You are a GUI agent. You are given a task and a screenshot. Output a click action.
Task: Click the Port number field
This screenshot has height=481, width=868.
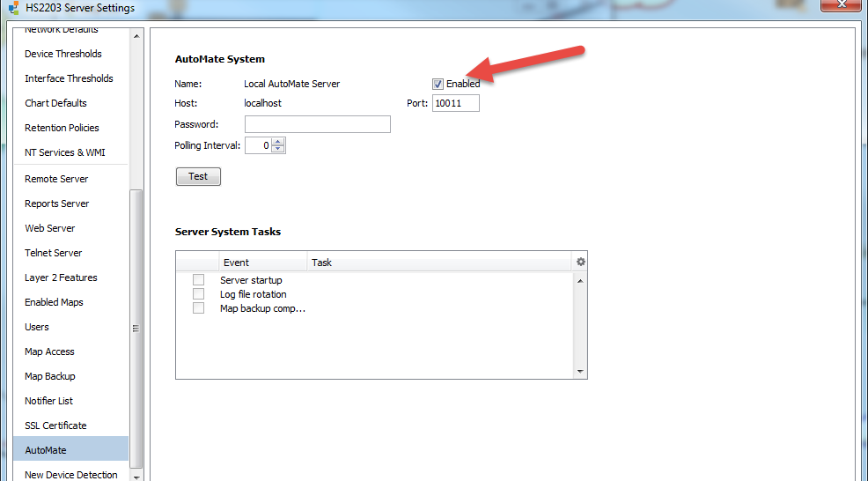pos(455,103)
